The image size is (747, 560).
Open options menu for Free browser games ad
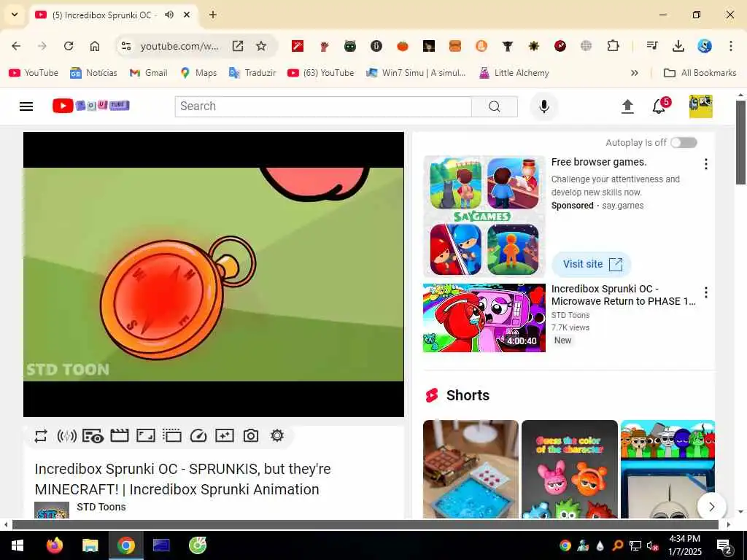tap(706, 164)
